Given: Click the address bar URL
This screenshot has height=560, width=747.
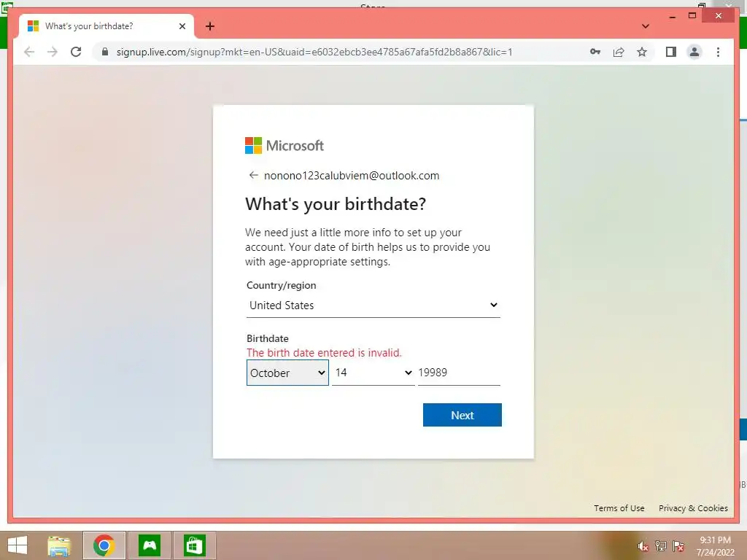Looking at the screenshot, I should 314,52.
